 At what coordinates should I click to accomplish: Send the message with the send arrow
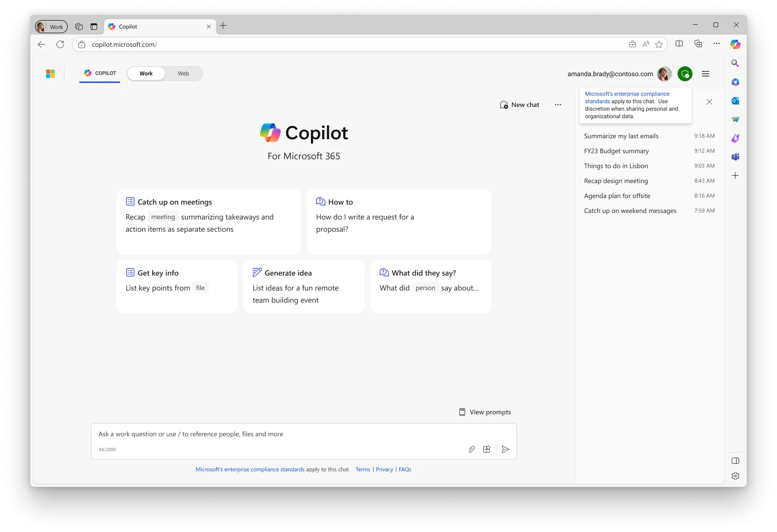tap(505, 449)
